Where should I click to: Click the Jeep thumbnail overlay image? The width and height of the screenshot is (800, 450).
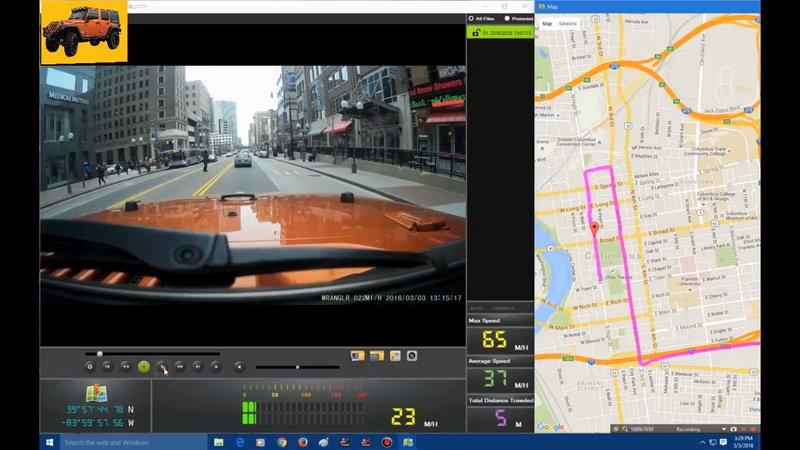point(84,32)
